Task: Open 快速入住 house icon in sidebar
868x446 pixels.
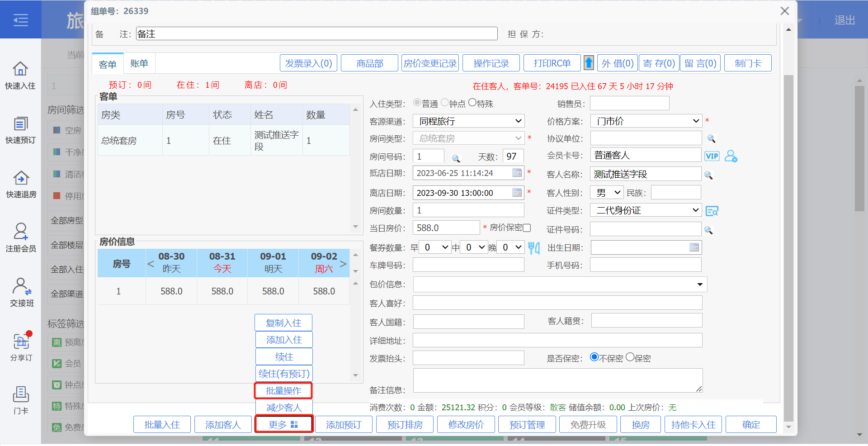Action: pos(20,69)
